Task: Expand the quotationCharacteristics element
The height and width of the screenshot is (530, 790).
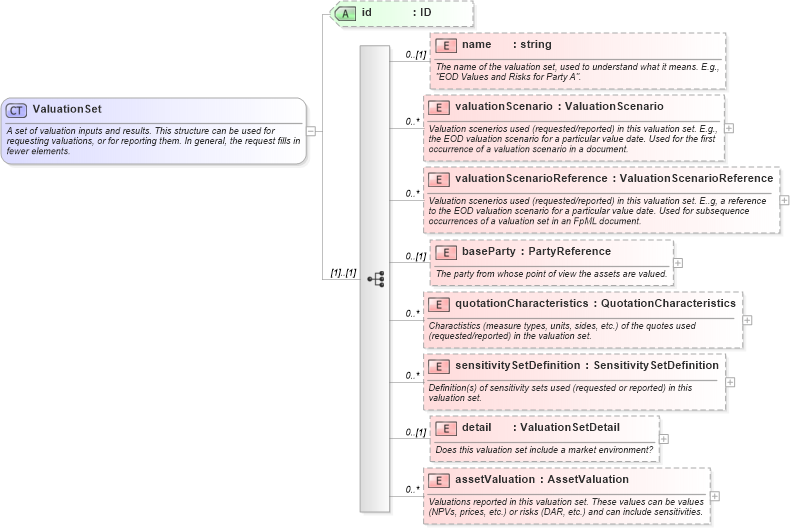Action: [747, 320]
